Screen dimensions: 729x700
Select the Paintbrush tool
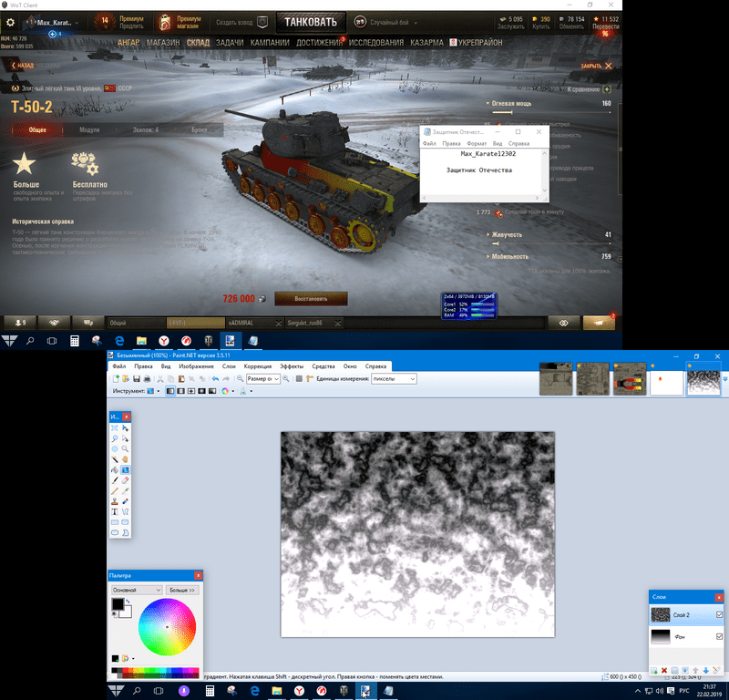(115, 480)
